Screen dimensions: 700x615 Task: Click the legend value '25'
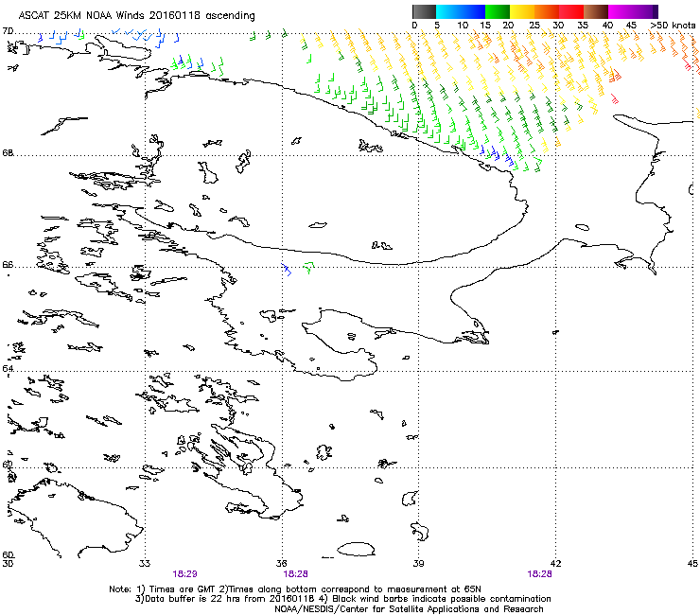pyautogui.click(x=534, y=26)
